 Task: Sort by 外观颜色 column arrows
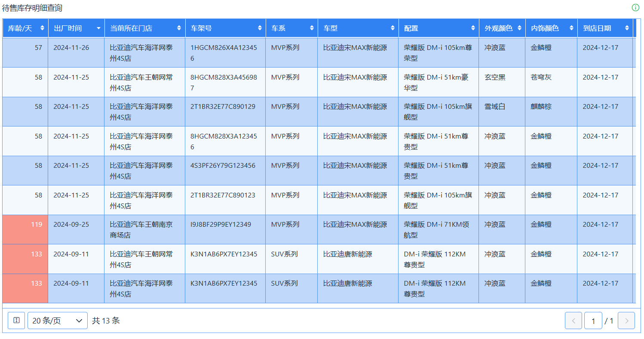[x=519, y=28]
